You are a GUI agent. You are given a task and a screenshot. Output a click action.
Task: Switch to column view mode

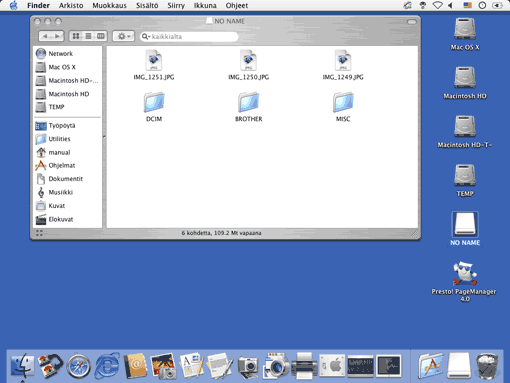coord(101,36)
